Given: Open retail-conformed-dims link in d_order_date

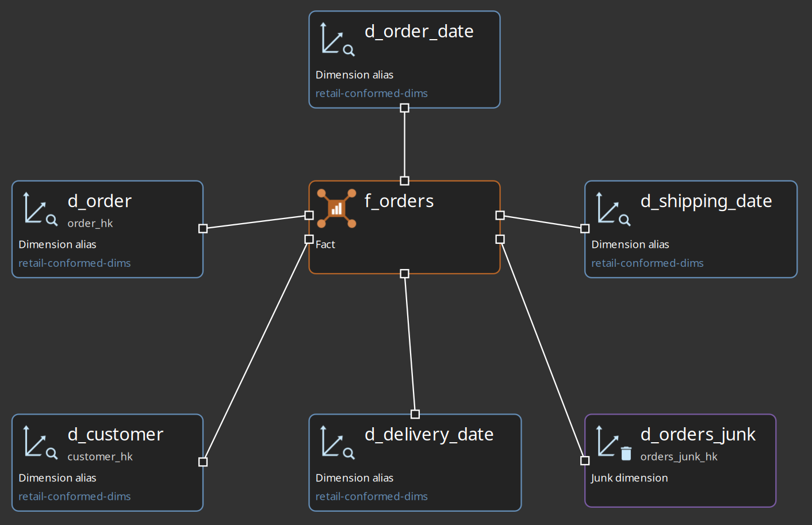Looking at the screenshot, I should 371,93.
